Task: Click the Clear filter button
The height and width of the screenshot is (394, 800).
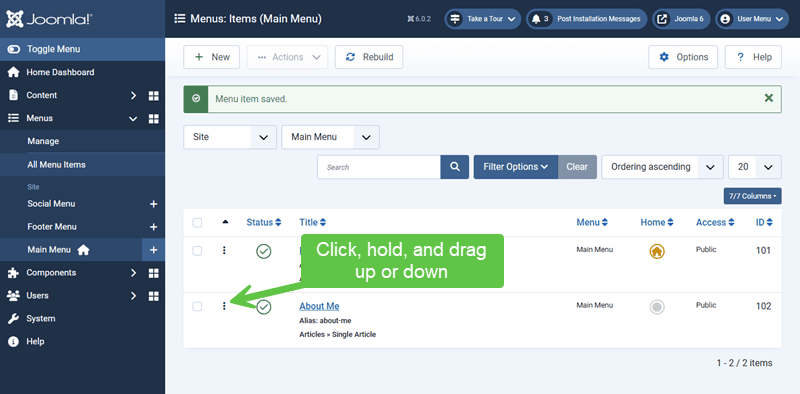Action: [577, 167]
